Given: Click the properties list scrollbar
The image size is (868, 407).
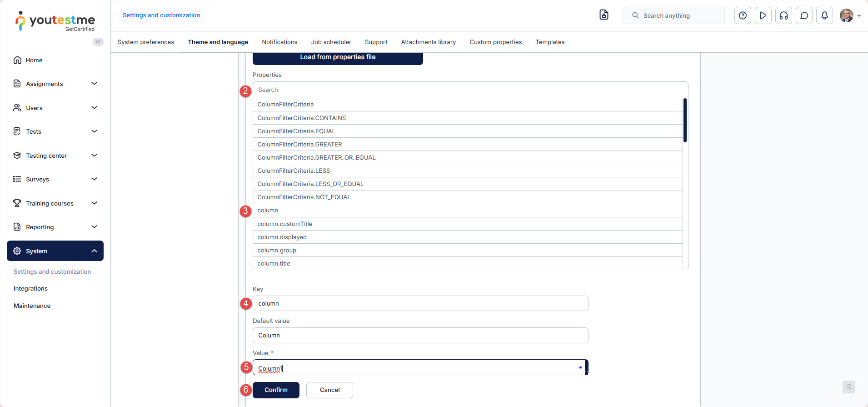Looking at the screenshot, I should (685, 121).
